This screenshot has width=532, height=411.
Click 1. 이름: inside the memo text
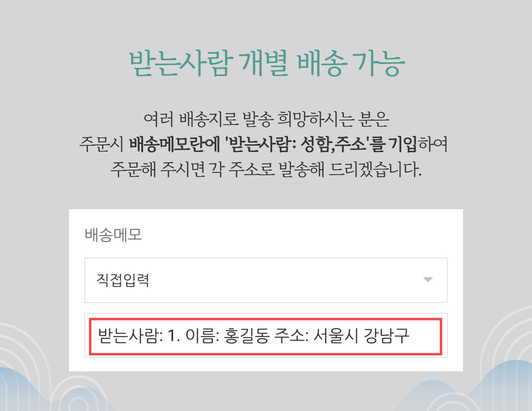[x=193, y=336]
